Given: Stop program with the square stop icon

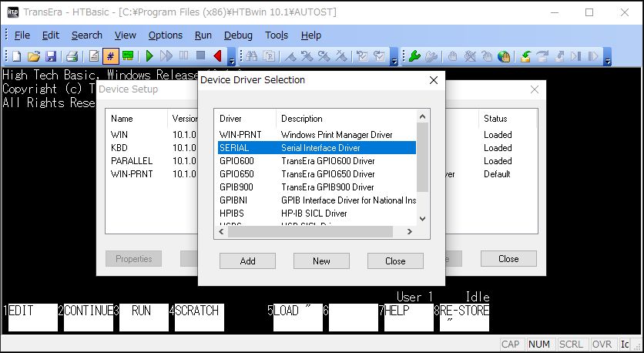Looking at the screenshot, I should [200, 56].
